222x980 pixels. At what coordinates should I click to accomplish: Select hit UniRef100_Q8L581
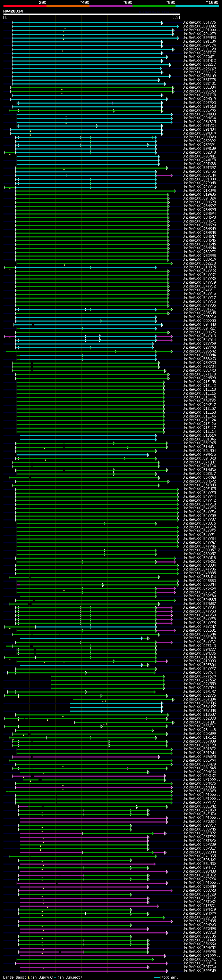(199, 630)
